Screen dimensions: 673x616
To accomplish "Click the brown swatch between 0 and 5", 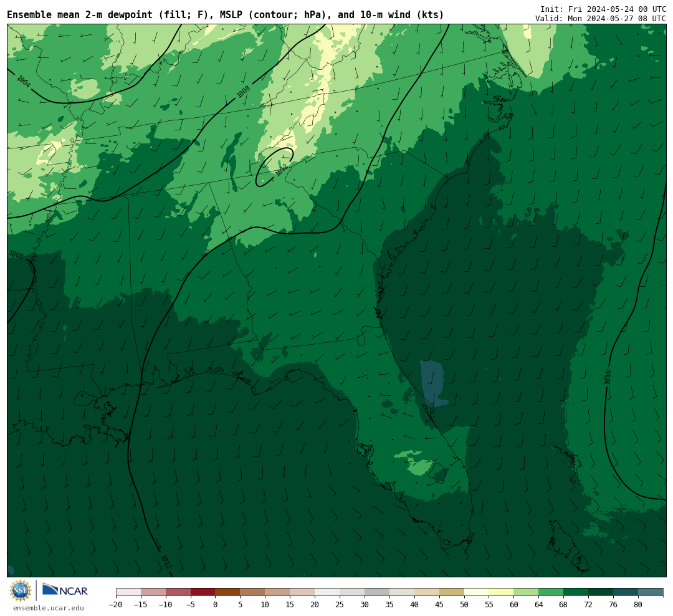I will (228, 592).
